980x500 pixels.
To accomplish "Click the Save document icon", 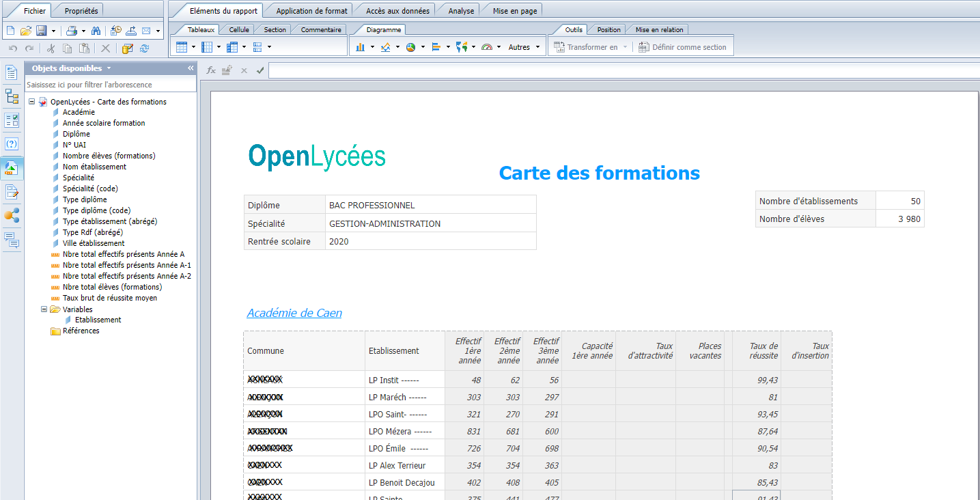I will coord(41,31).
